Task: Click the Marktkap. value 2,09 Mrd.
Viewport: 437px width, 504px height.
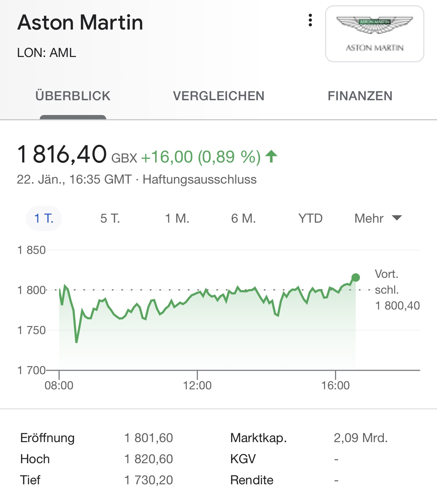Action: (361, 438)
